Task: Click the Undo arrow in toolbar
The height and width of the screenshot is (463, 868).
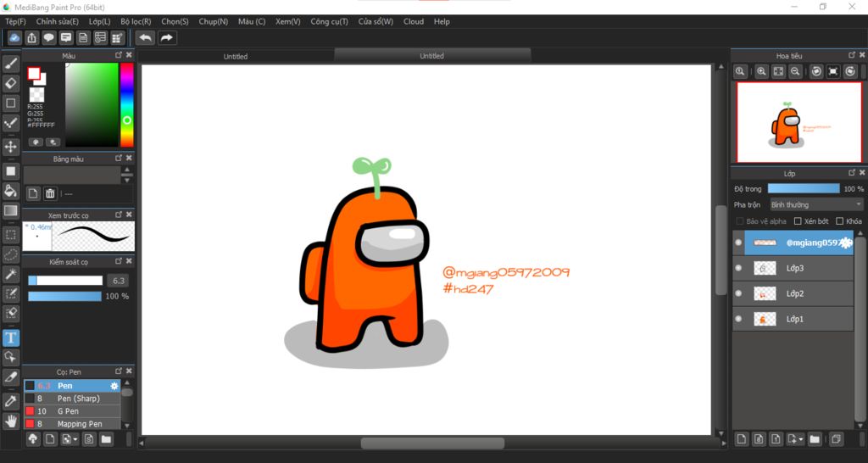Action: click(146, 37)
